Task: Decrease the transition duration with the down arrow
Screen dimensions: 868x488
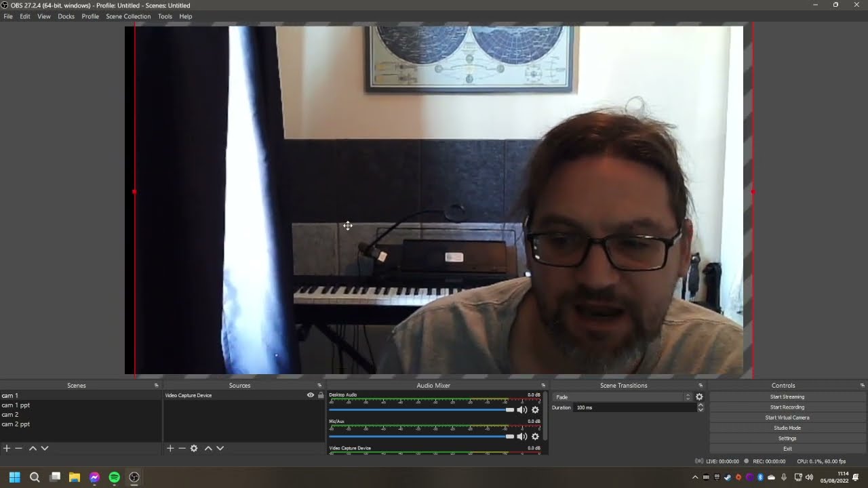Action: click(x=701, y=409)
